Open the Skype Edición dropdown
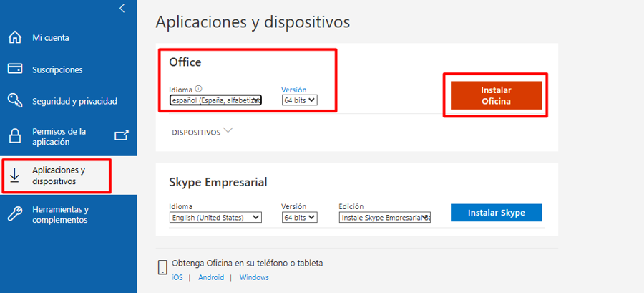This screenshot has width=644, height=293. point(385,217)
